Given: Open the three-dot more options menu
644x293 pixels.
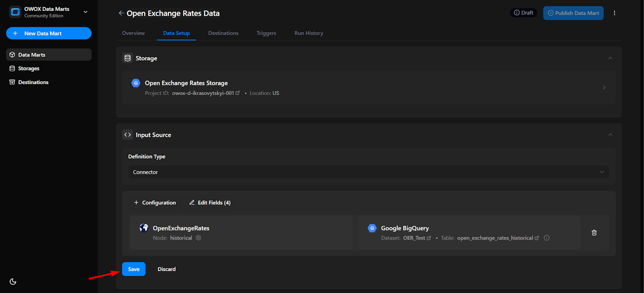Looking at the screenshot, I should (x=614, y=13).
